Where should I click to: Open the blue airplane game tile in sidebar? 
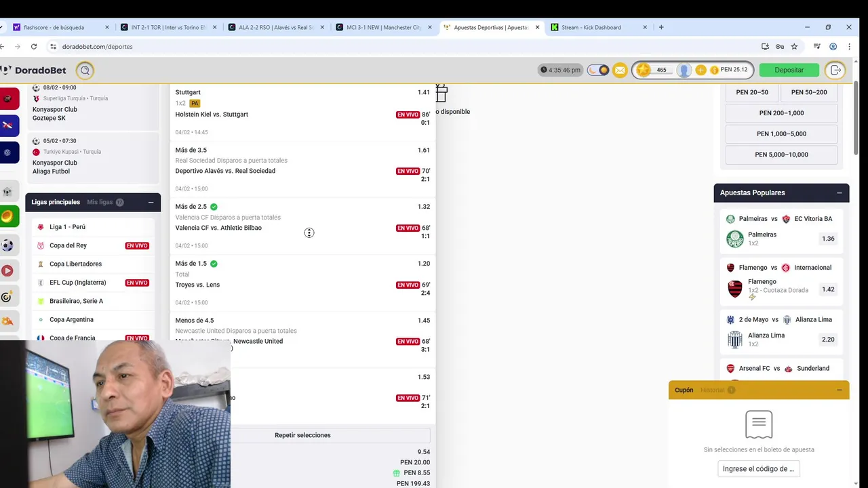(x=8, y=125)
